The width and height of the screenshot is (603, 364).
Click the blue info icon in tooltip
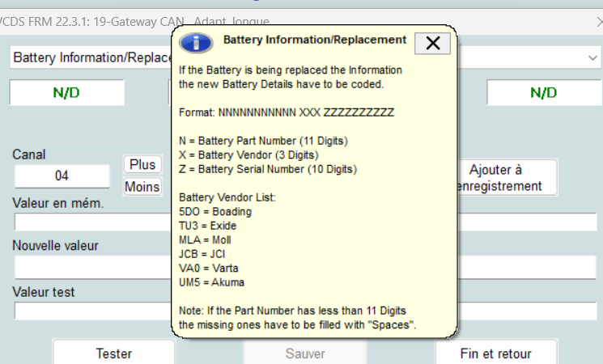pyautogui.click(x=196, y=43)
